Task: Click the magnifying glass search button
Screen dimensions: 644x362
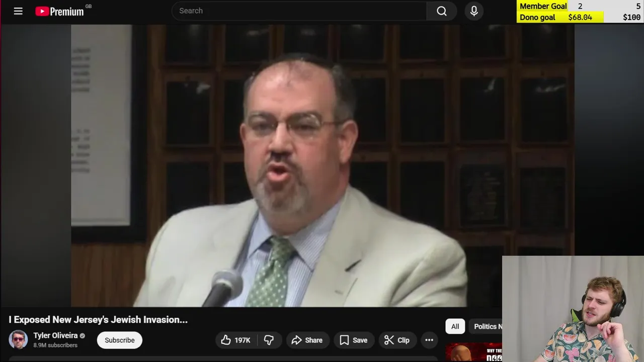Action: (442, 11)
